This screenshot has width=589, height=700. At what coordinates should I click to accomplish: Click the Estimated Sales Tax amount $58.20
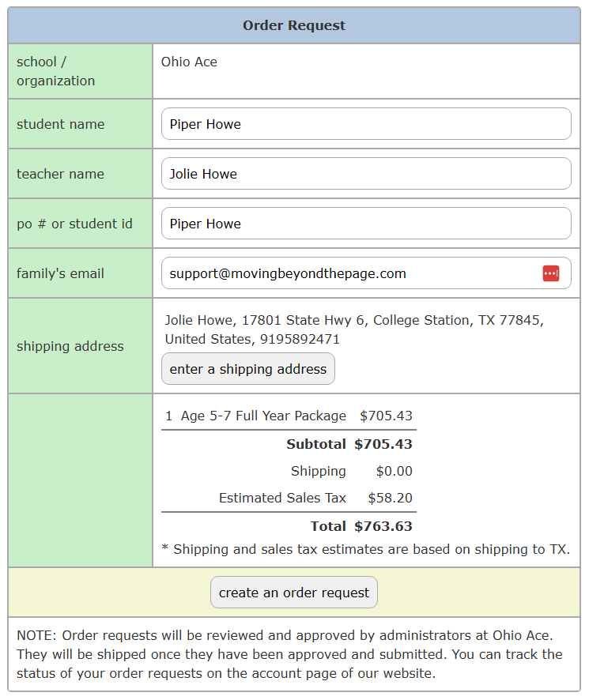point(390,498)
